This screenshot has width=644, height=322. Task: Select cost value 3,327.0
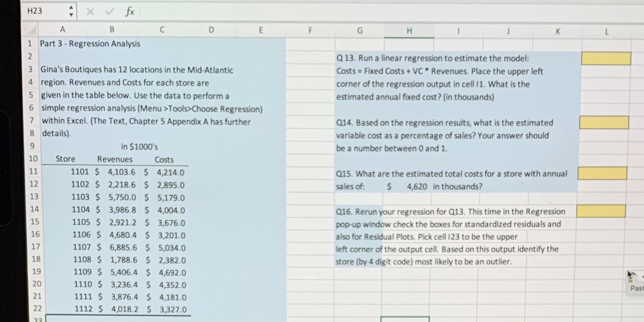click(x=173, y=309)
